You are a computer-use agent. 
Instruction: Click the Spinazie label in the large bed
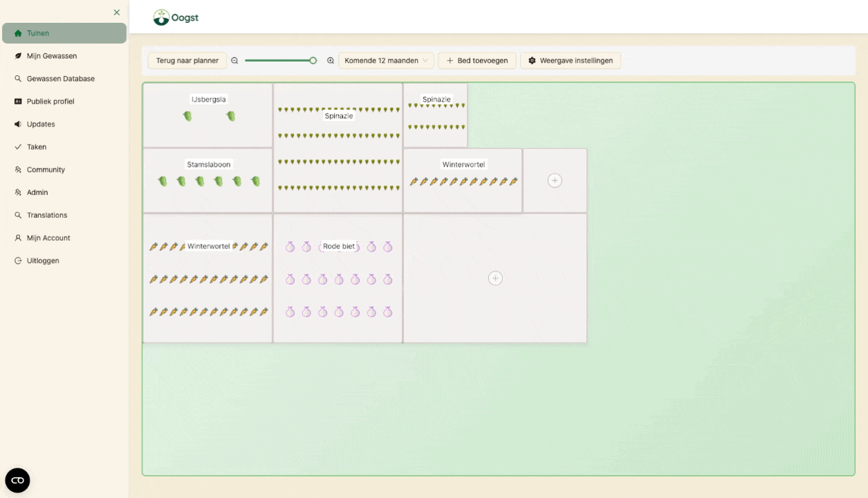(x=339, y=116)
